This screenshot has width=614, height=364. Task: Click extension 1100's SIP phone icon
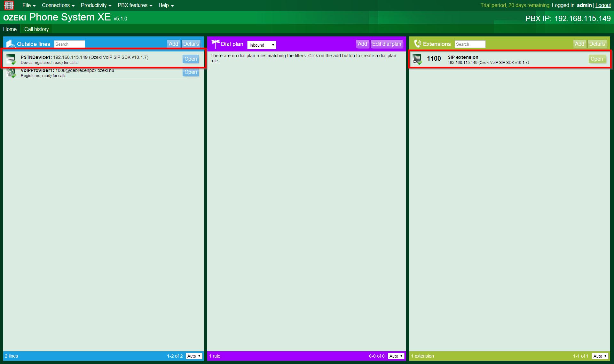click(x=417, y=58)
